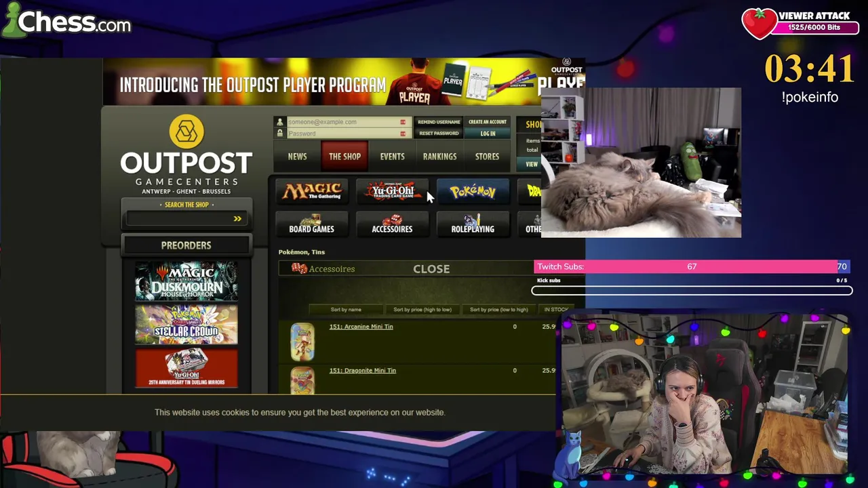
Task: Open the News tab
Action: tap(297, 157)
